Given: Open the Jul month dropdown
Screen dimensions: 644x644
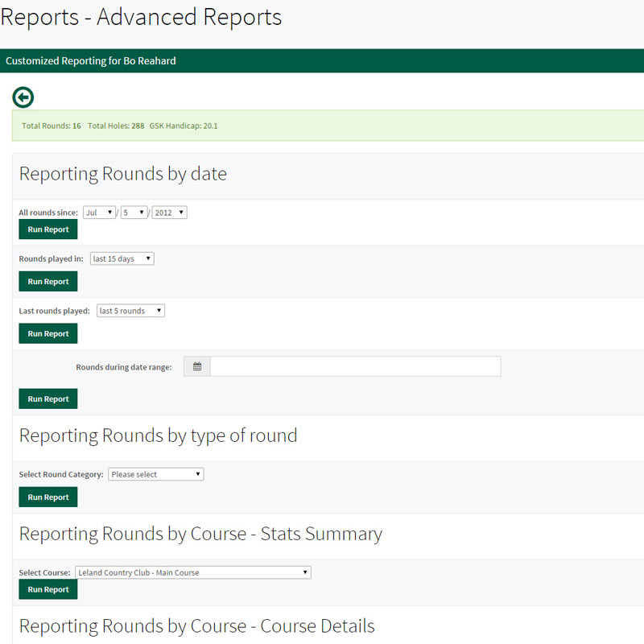Looking at the screenshot, I should click(100, 213).
